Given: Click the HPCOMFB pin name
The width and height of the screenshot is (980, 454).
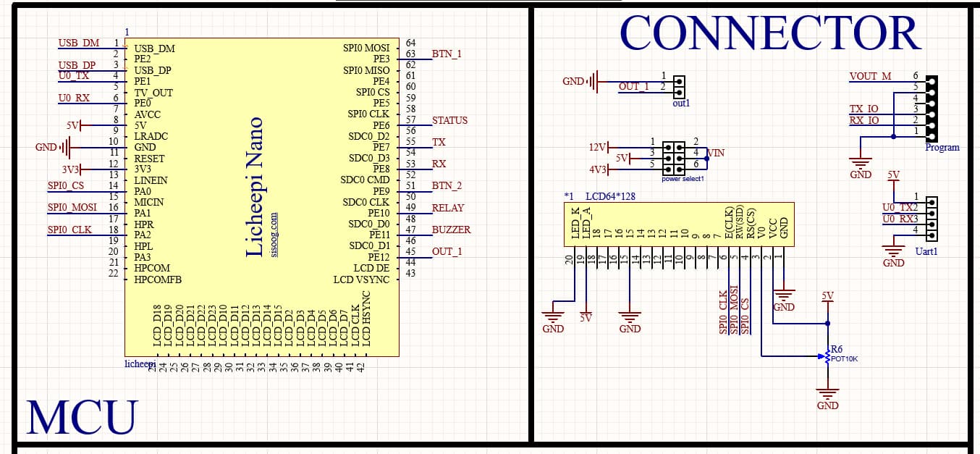Looking at the screenshot, I should [x=158, y=279].
